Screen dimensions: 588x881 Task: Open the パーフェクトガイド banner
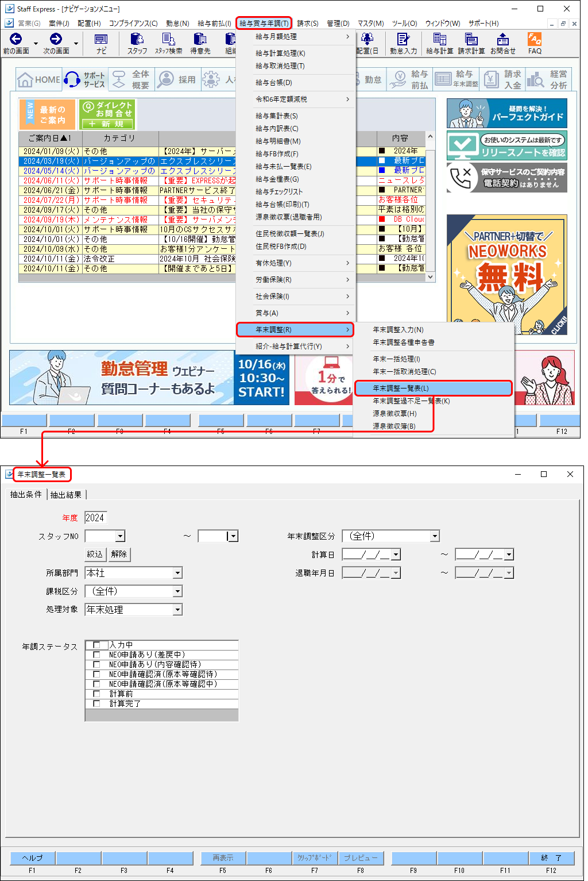[507, 113]
